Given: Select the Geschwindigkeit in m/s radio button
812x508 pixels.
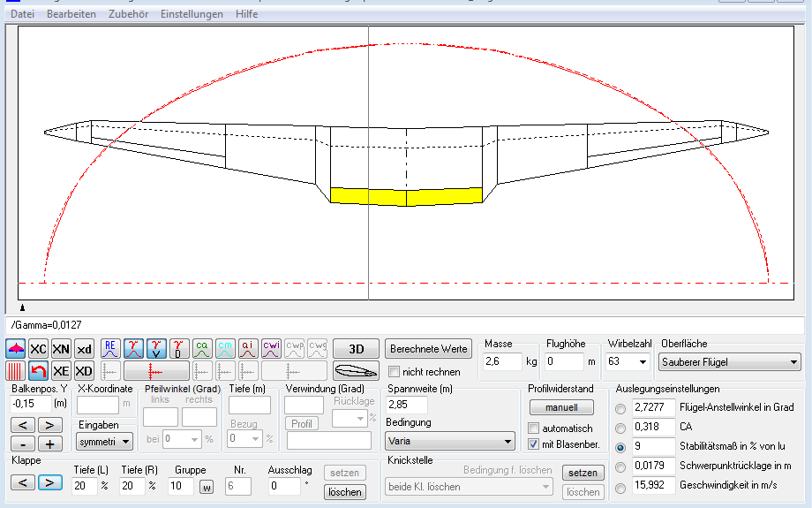Looking at the screenshot, I should (x=620, y=487).
